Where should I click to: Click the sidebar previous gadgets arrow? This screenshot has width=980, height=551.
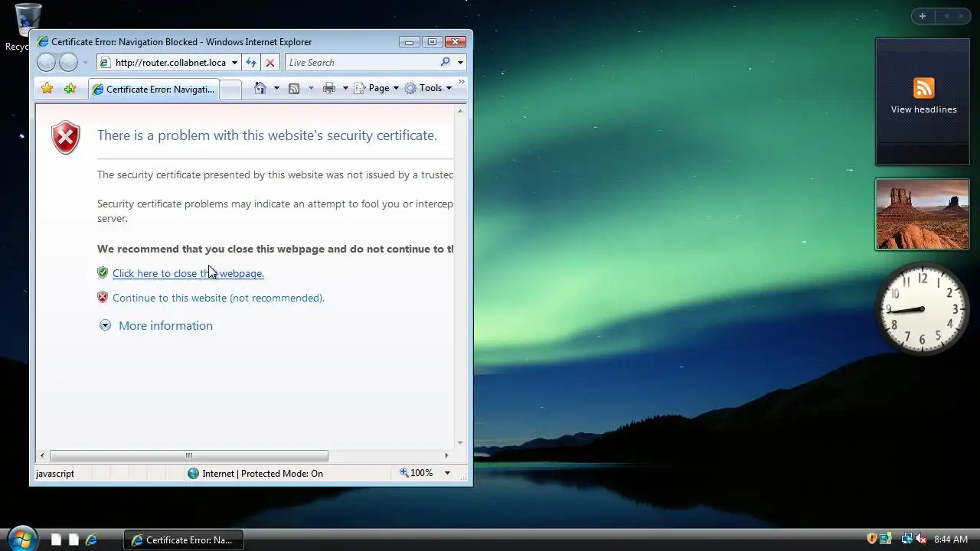pos(946,16)
